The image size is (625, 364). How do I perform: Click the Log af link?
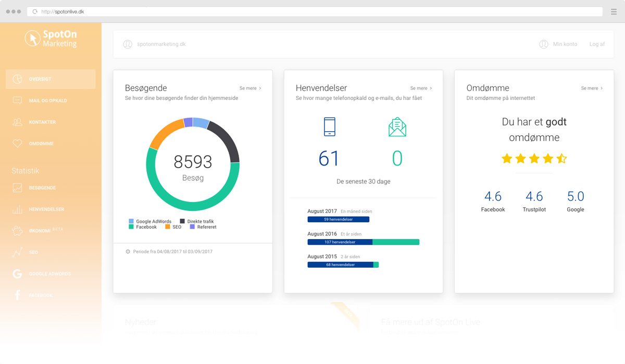[x=597, y=44]
